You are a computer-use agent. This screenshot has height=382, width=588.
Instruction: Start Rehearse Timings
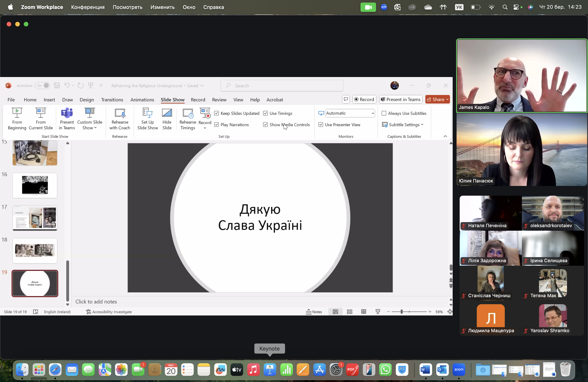click(187, 119)
